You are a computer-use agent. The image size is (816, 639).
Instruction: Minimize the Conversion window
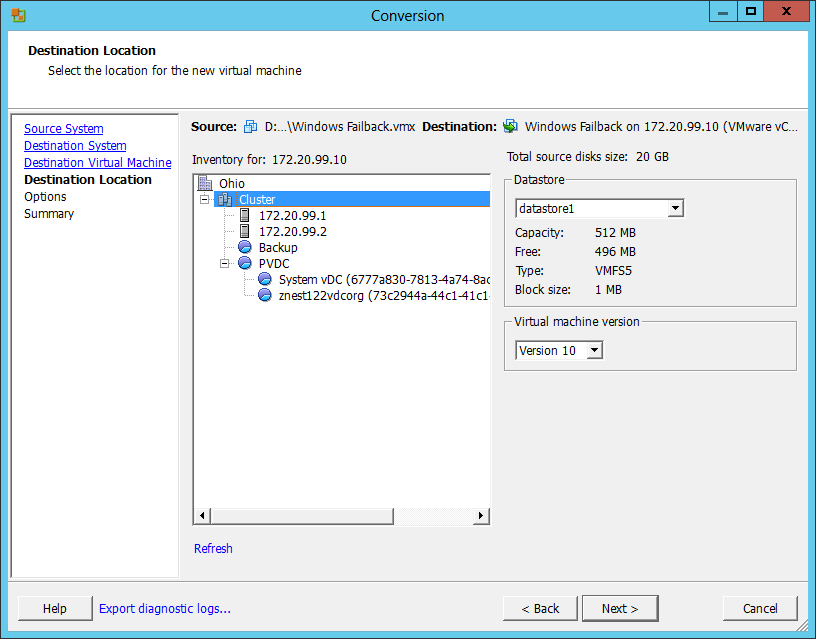723,11
